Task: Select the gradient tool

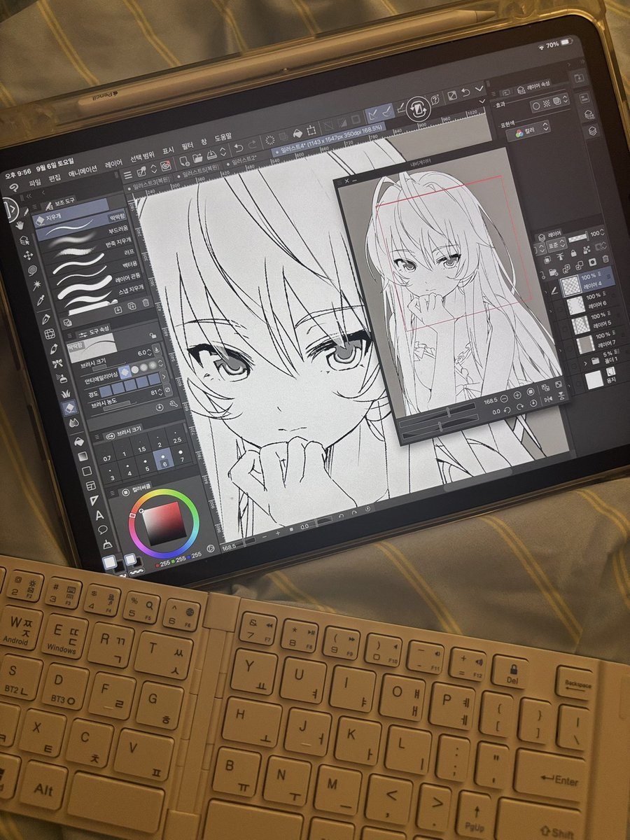Action: point(83,456)
